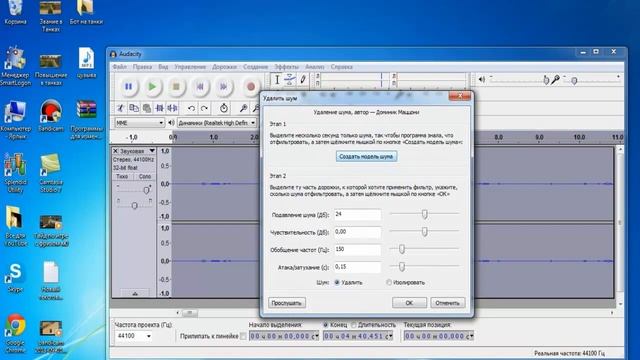Image resolution: width=640 pixels, height=360 pixels.
Task: Click the Paste toolbar icon
Action: [x=147, y=108]
